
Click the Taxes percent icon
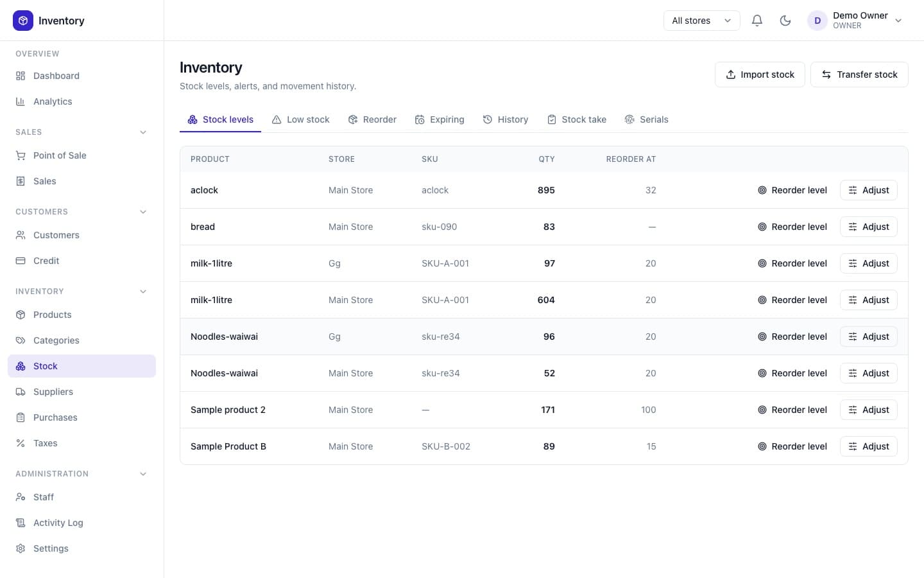(x=21, y=443)
